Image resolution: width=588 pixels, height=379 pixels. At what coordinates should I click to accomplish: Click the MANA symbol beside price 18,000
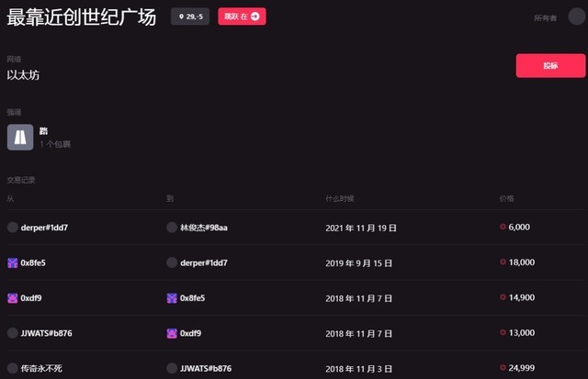[503, 262]
